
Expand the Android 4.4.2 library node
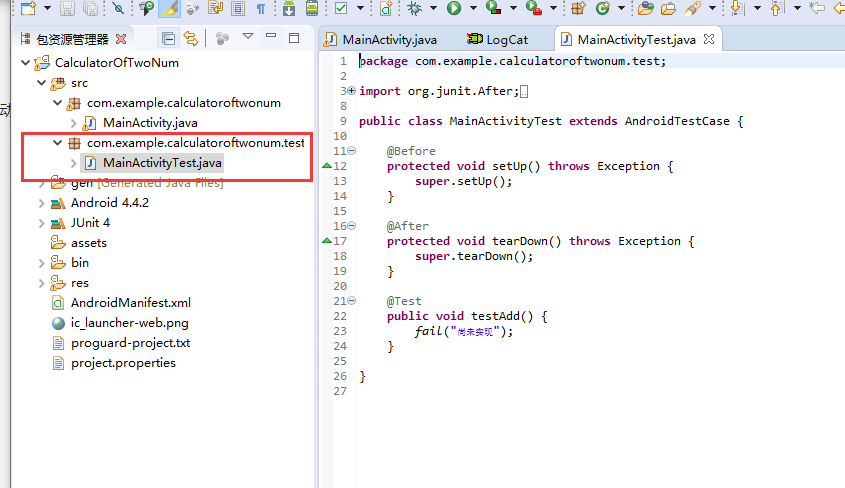coord(41,203)
